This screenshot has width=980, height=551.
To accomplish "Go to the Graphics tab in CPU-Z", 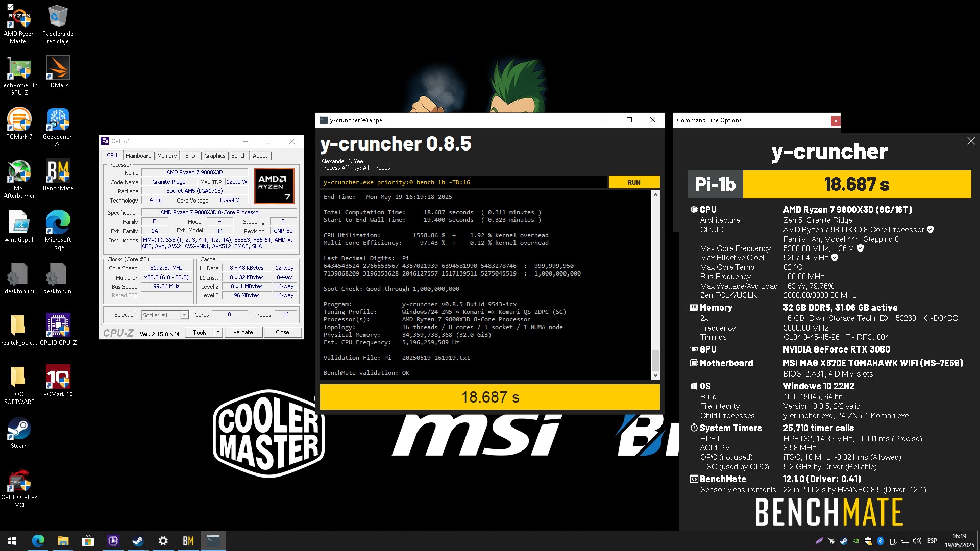I will [x=214, y=156].
